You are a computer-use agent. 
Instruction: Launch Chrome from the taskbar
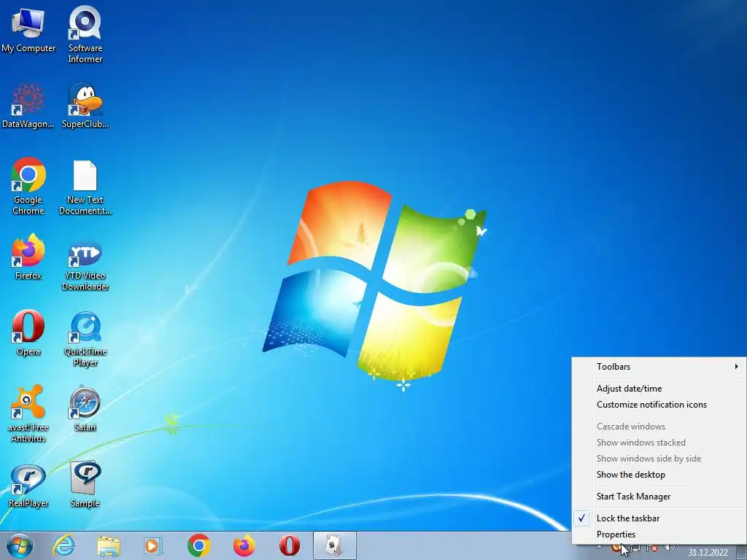(198, 545)
